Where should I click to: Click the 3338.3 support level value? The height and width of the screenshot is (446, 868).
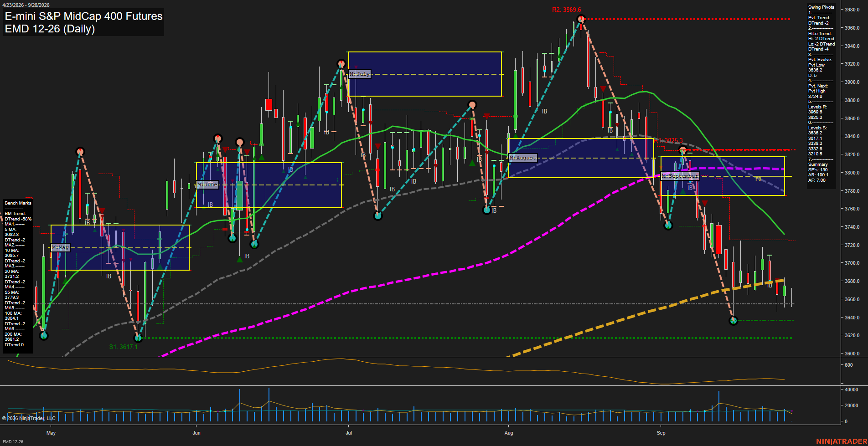point(815,144)
